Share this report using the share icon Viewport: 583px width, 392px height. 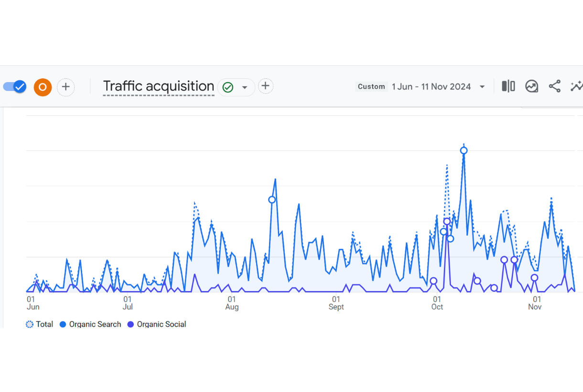point(554,86)
